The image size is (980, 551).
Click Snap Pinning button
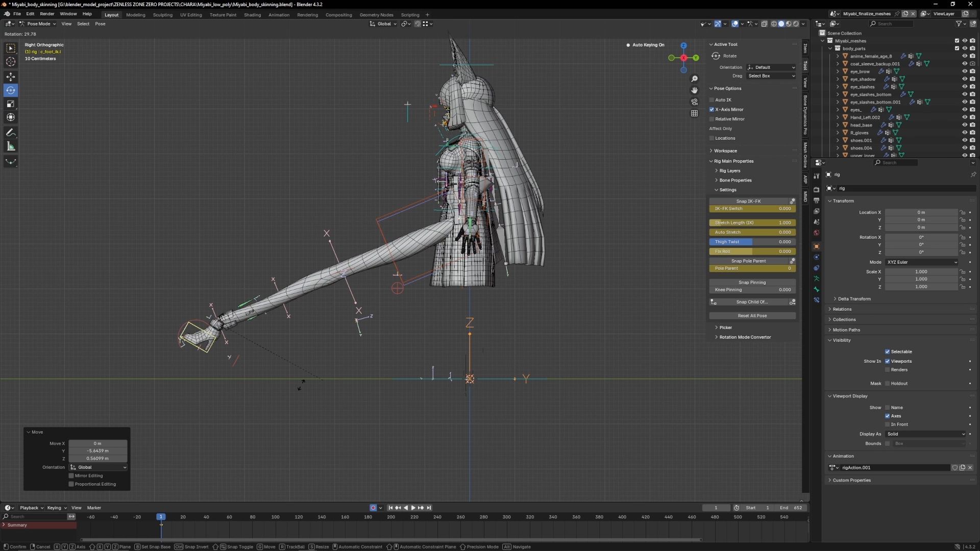tap(752, 283)
